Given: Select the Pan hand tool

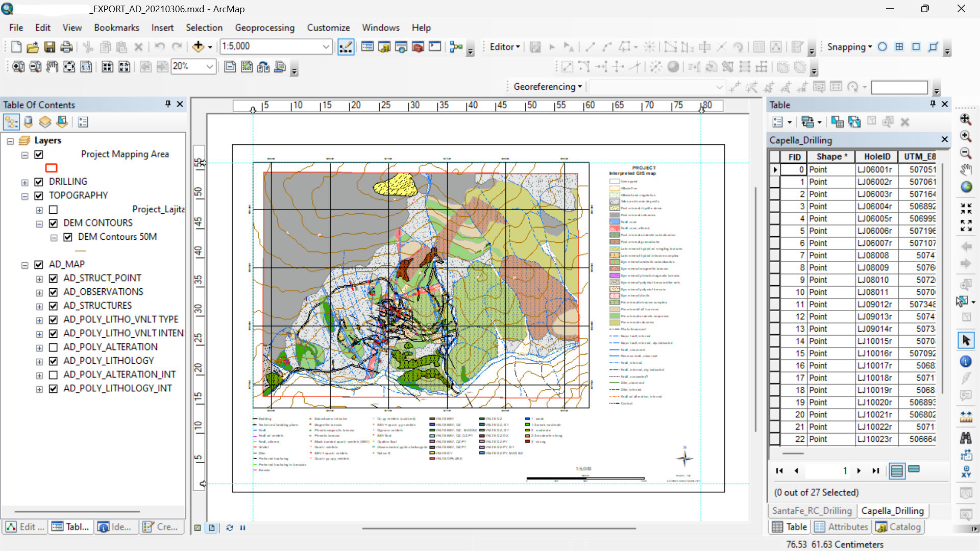Looking at the screenshot, I should point(966,170).
